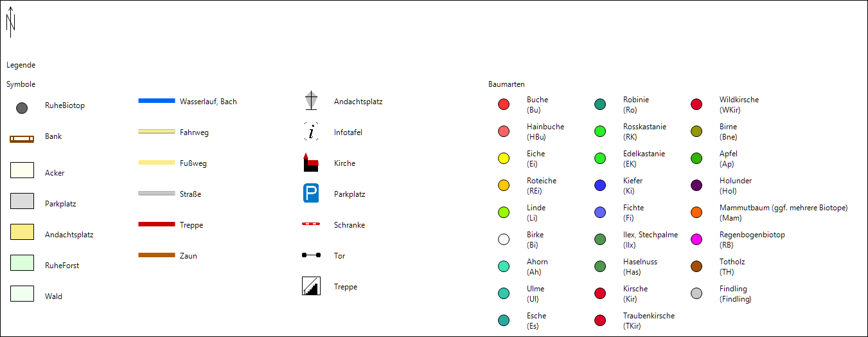Viewport: 868px width, 337px height.
Task: Click the blue Wasserlauf, Bach line
Action: 157,101
